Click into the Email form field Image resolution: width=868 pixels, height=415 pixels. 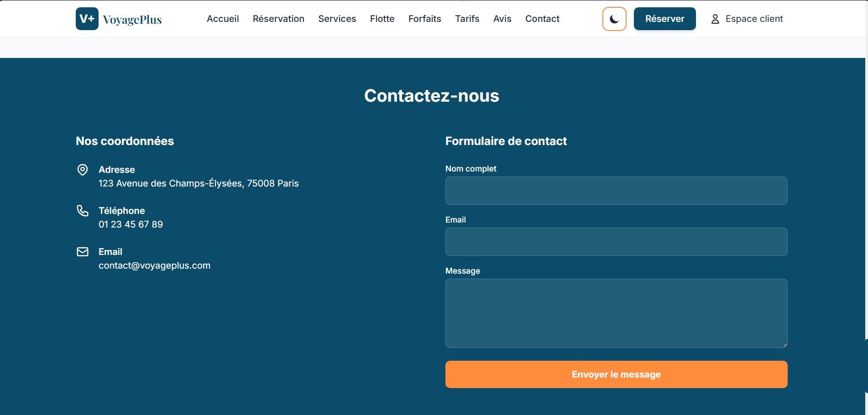click(x=616, y=242)
